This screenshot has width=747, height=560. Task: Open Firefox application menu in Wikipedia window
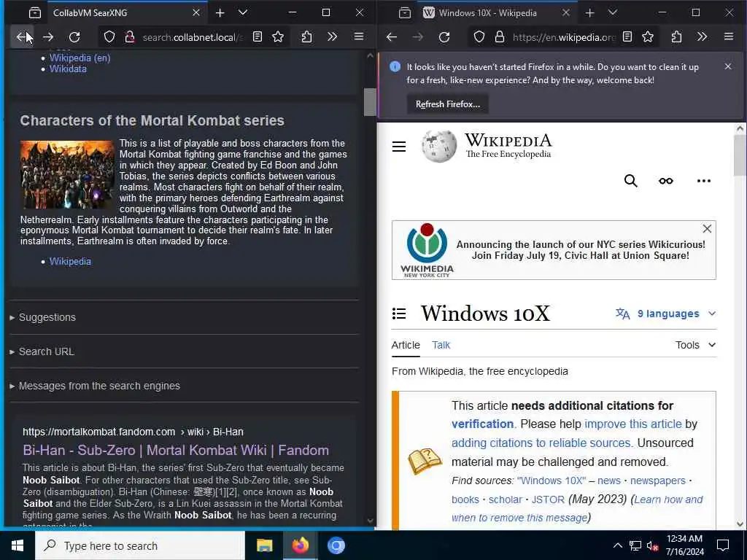tap(729, 36)
